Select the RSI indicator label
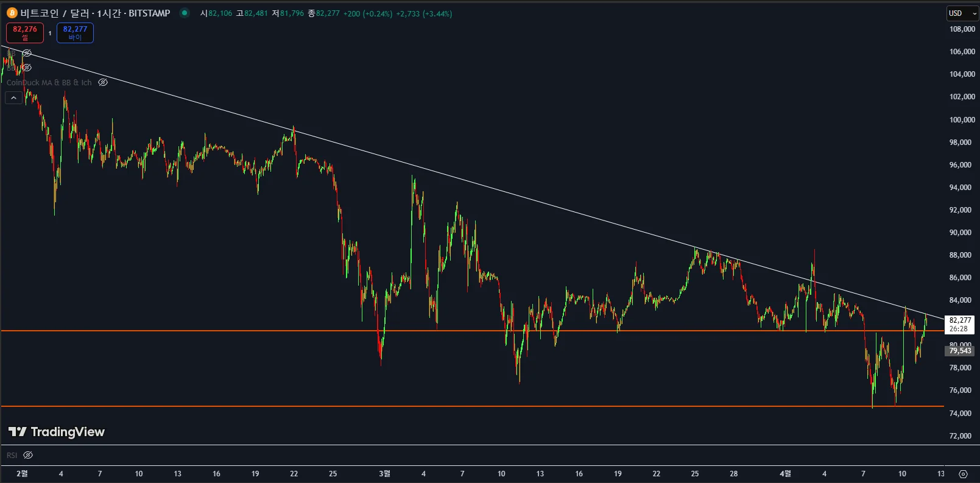Viewport: 980px width, 483px height. [12, 455]
